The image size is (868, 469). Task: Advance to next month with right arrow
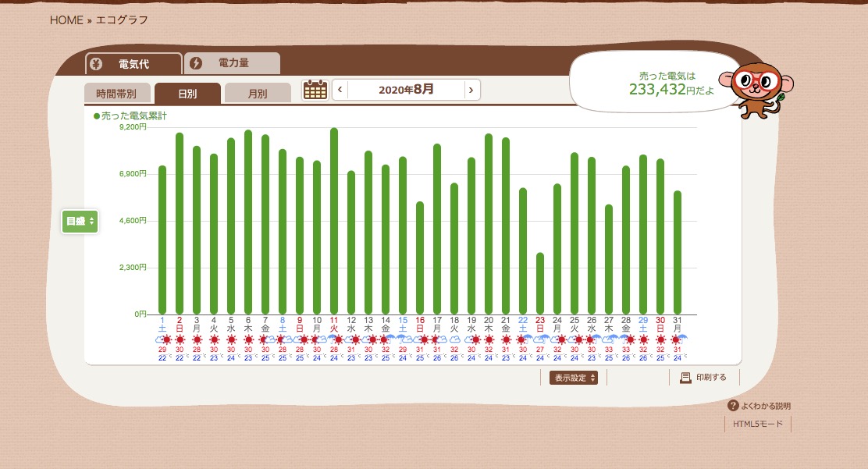pyautogui.click(x=471, y=90)
